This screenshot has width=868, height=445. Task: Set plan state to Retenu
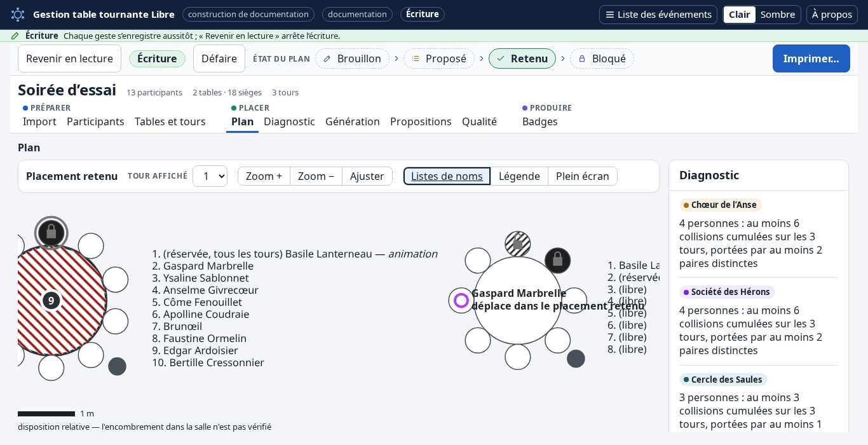coord(522,58)
